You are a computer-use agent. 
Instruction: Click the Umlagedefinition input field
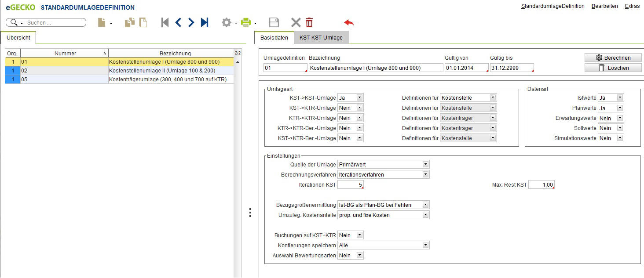tap(285, 68)
